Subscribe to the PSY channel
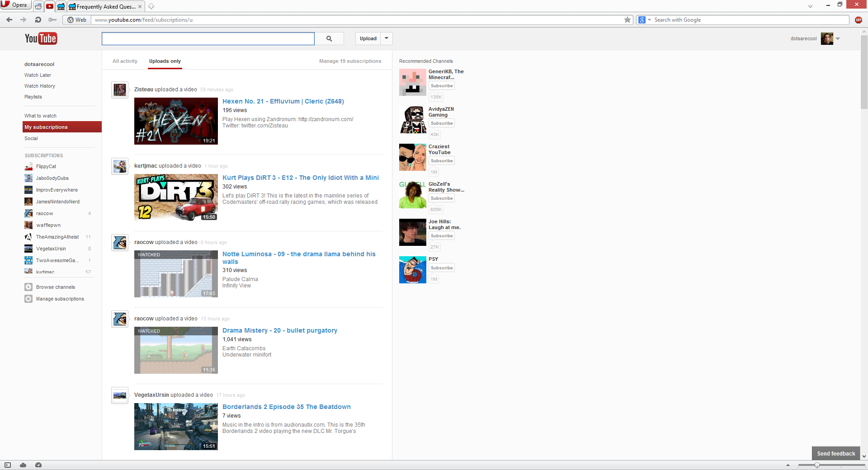This screenshot has width=868, height=470. [442, 268]
